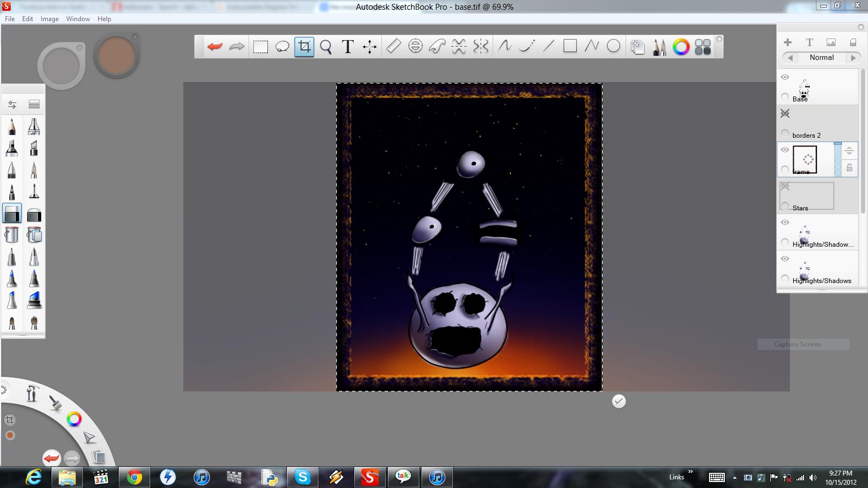This screenshot has width=868, height=488.
Task: Open the brush icon in lagoon
Action: (x=55, y=402)
